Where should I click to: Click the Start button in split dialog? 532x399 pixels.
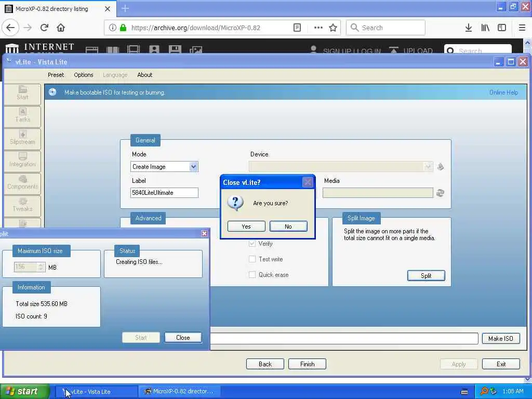[141, 338]
